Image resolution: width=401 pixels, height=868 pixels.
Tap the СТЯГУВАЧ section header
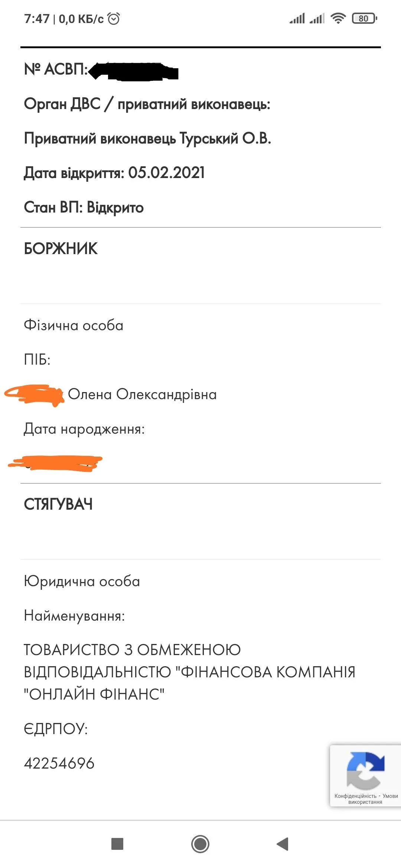coord(58,504)
